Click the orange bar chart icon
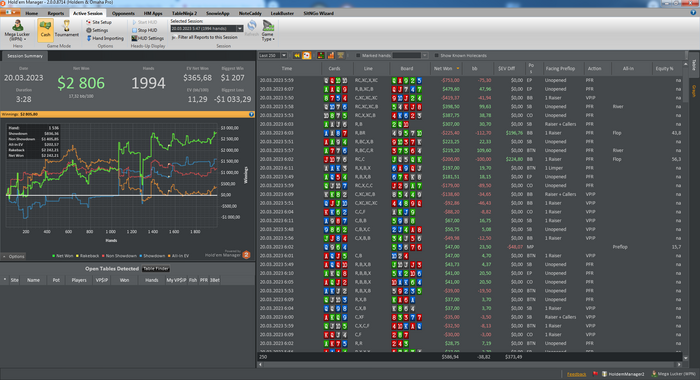Image resolution: width=700 pixels, height=380 pixels. [331, 55]
